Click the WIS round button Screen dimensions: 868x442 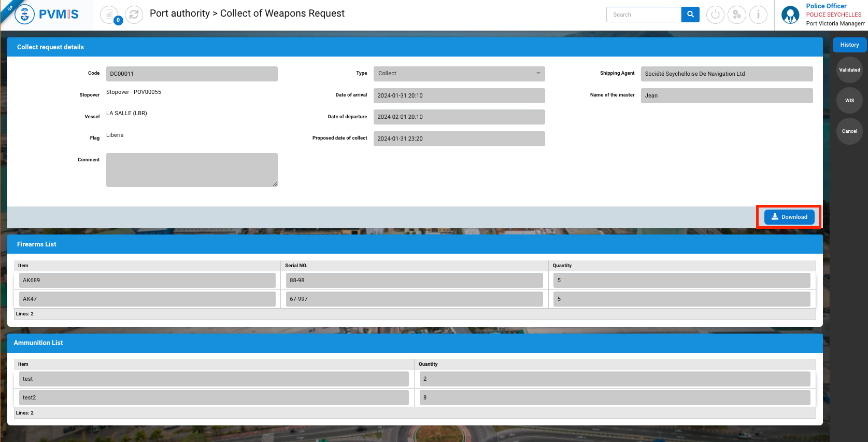(x=849, y=101)
